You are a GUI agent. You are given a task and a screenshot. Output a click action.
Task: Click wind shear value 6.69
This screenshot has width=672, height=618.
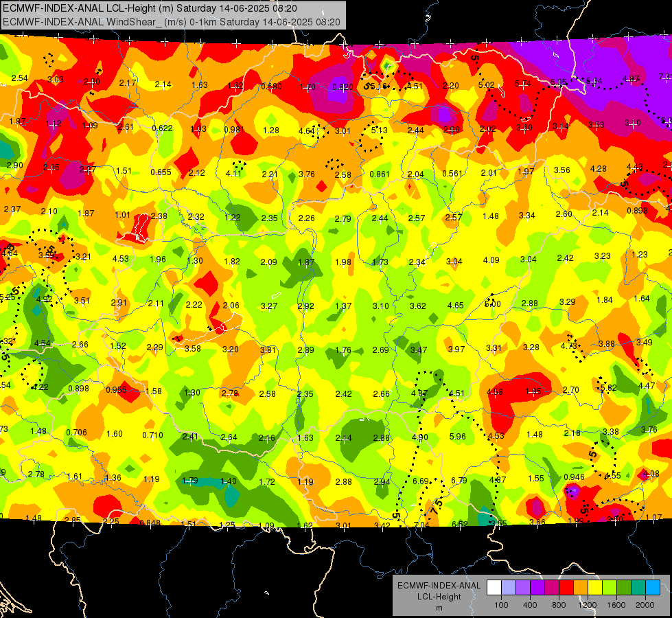(x=420, y=481)
